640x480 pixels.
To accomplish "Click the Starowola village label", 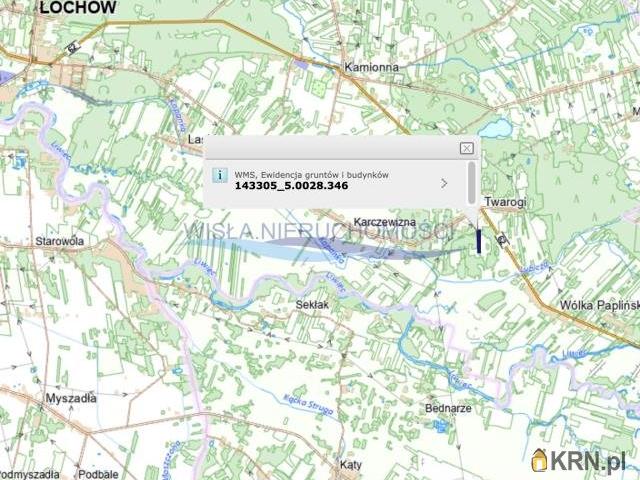I will click(60, 241).
